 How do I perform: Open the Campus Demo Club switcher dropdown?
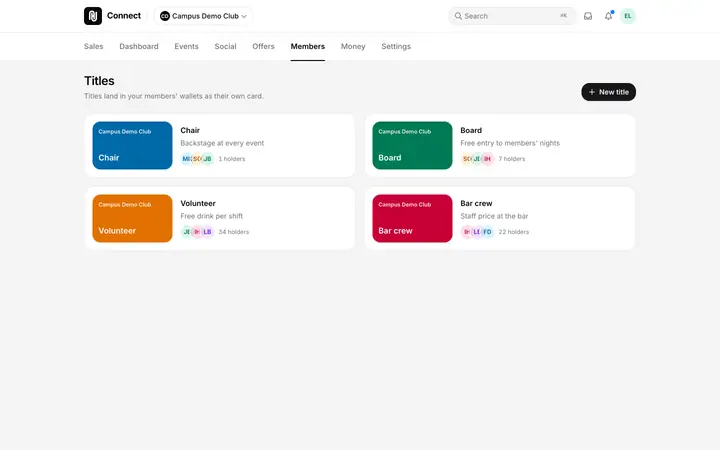(x=203, y=16)
